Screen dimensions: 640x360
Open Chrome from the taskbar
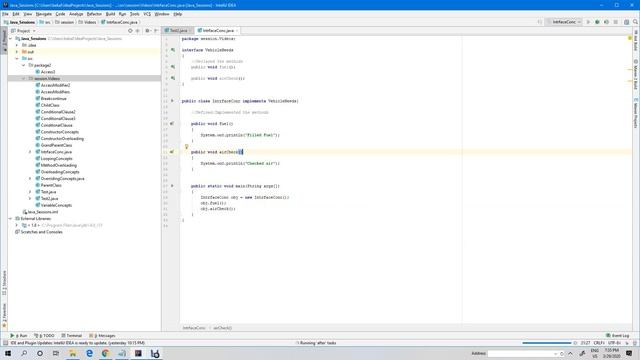(105, 353)
